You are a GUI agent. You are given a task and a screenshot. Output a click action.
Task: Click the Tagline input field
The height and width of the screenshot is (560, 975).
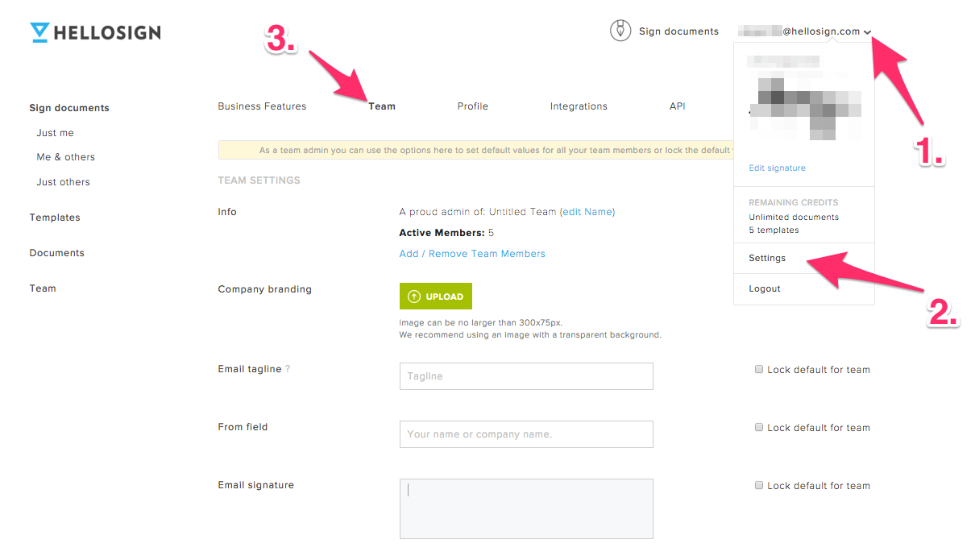pyautogui.click(x=526, y=376)
